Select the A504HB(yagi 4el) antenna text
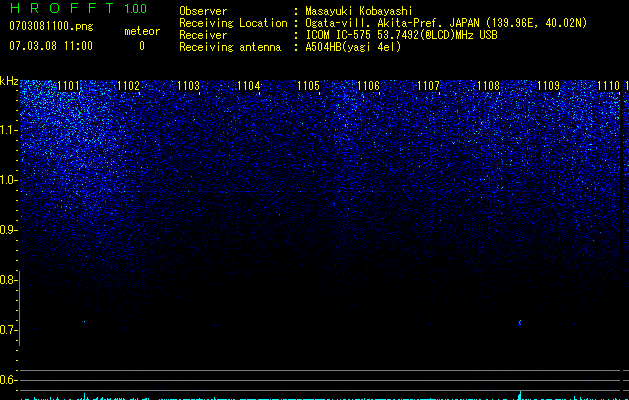 [x=353, y=47]
